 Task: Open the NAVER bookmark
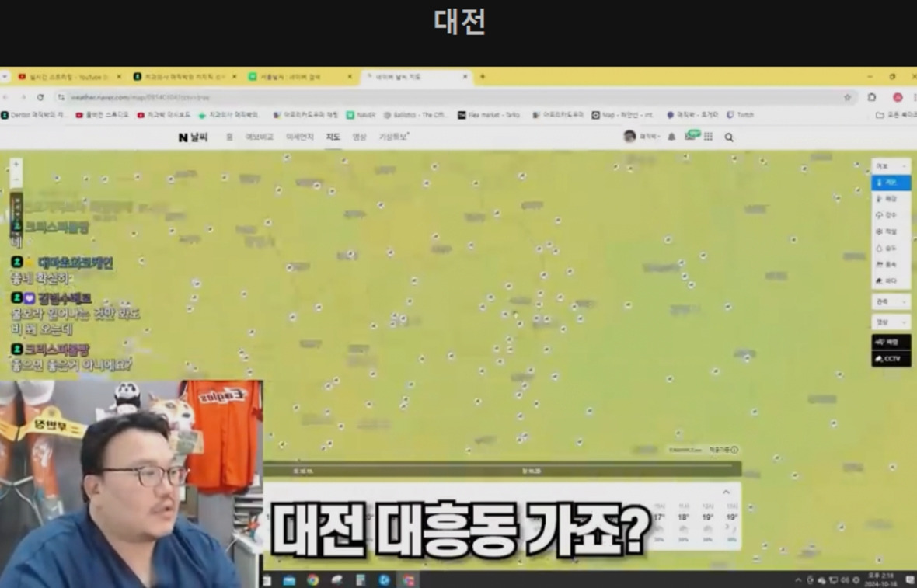[x=361, y=115]
